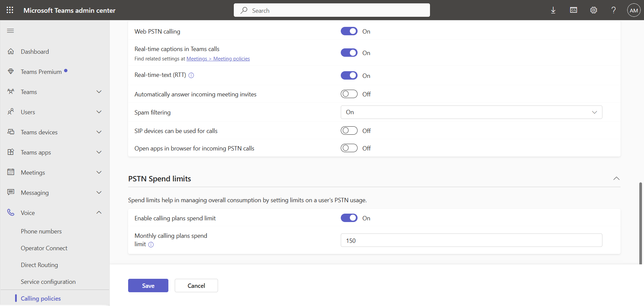This screenshot has width=644, height=306.
Task: Follow the Meetings > Meeting policies link
Action: click(x=218, y=59)
